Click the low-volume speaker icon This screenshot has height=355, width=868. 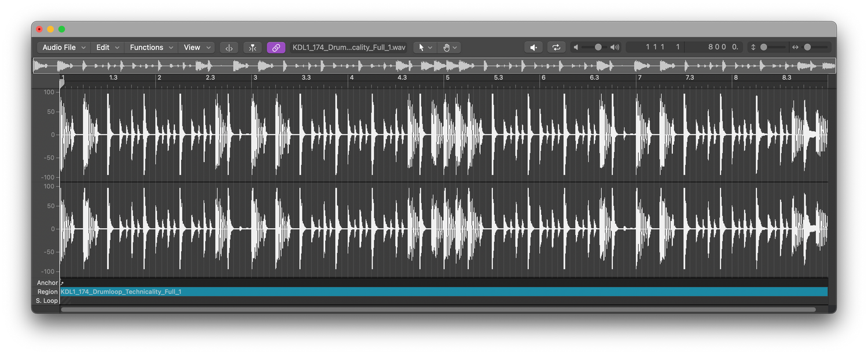coord(576,47)
